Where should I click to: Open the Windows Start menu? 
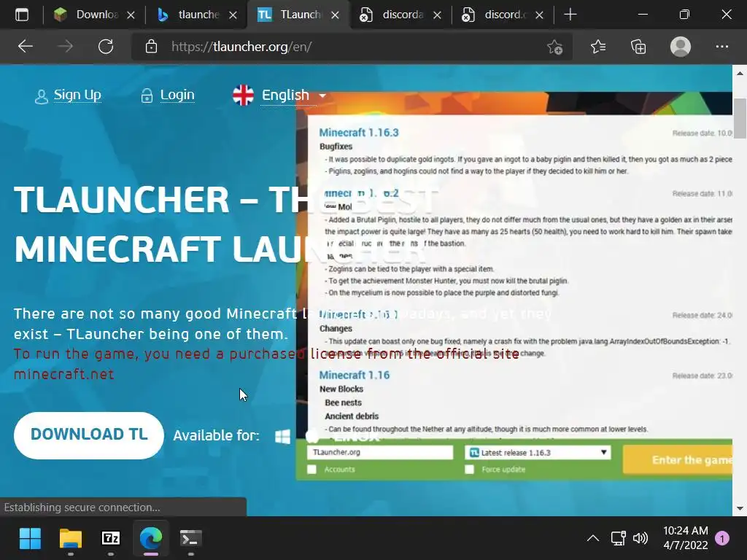point(30,539)
